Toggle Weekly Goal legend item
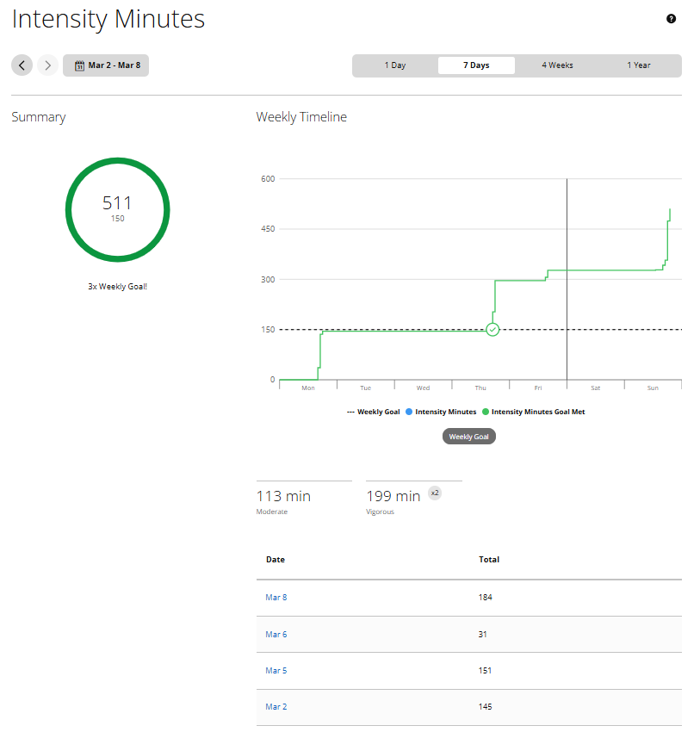Image resolution: width=700 pixels, height=732 pixels. [374, 413]
